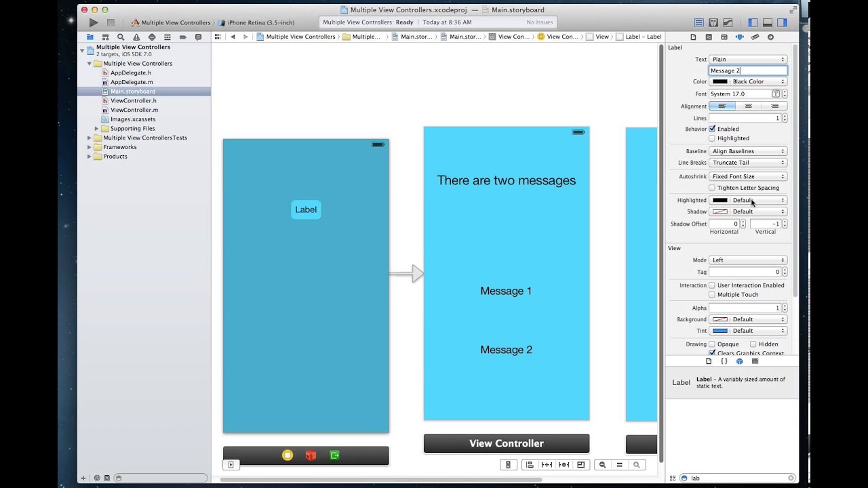Toggle the Enabled checkbox
The width and height of the screenshot is (868, 488).
pos(712,129)
